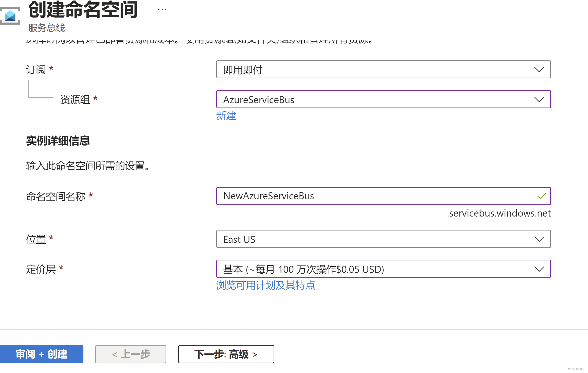This screenshot has width=588, height=373.
Task: Open the 订阅 subscription dropdown
Action: pos(383,69)
